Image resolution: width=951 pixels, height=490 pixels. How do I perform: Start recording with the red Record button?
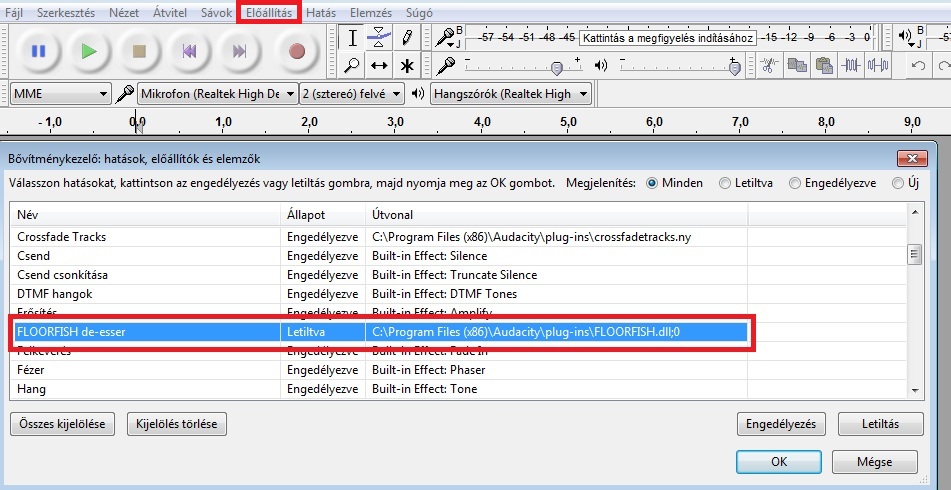[297, 52]
